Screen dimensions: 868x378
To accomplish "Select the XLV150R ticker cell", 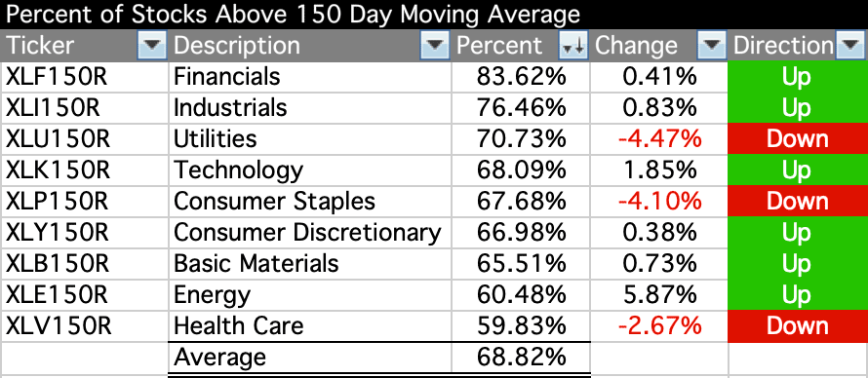I will point(85,326).
